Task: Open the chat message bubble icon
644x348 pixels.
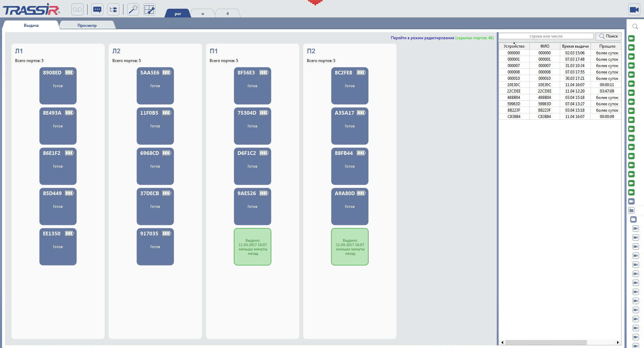Action: (97, 10)
